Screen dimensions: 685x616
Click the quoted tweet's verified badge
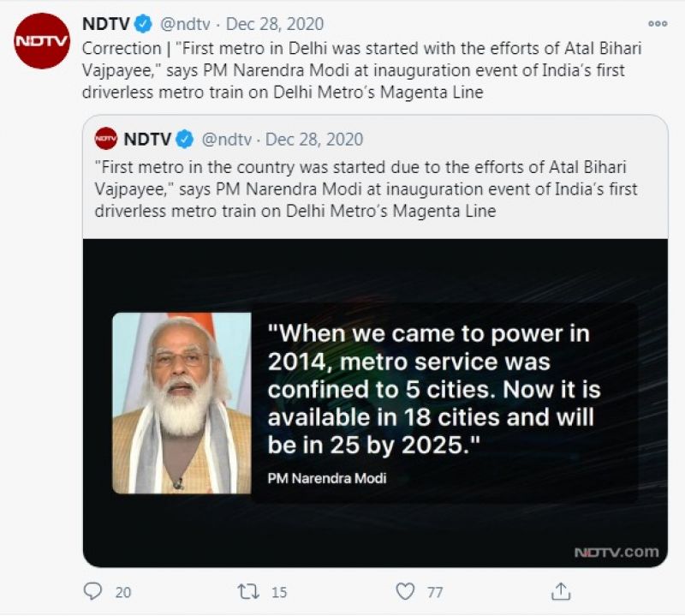(x=185, y=139)
